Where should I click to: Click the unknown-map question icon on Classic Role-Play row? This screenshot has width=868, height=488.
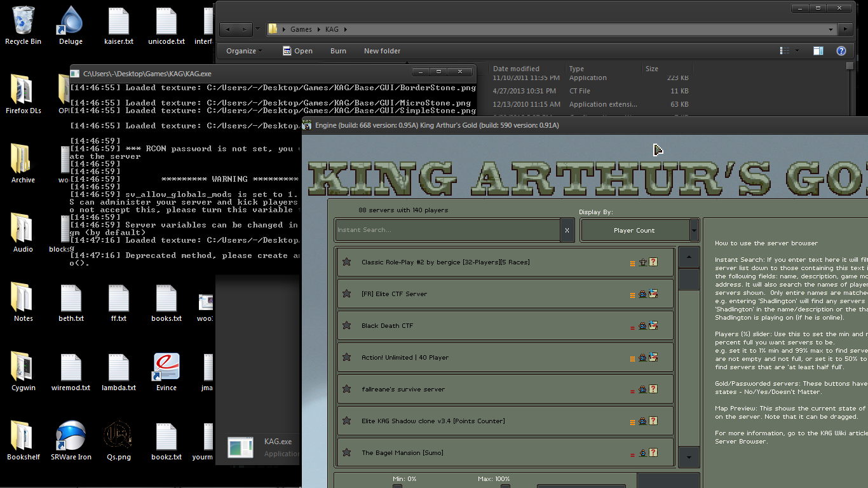click(x=653, y=262)
